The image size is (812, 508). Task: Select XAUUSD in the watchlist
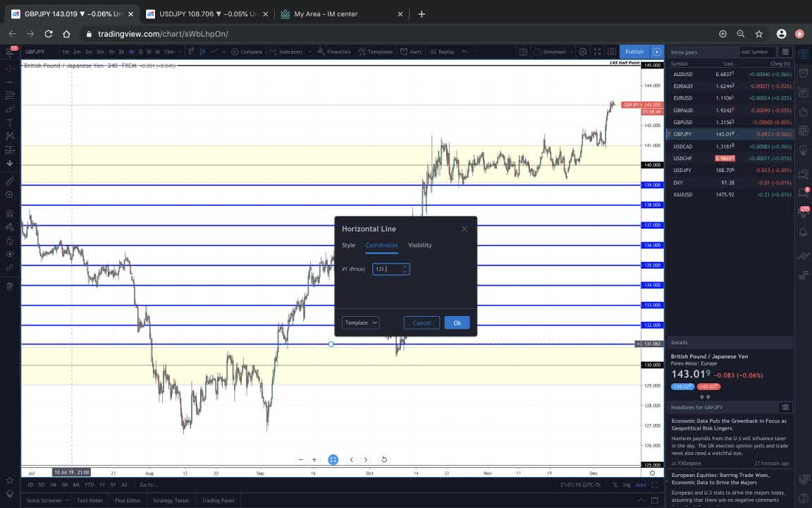tap(730, 195)
